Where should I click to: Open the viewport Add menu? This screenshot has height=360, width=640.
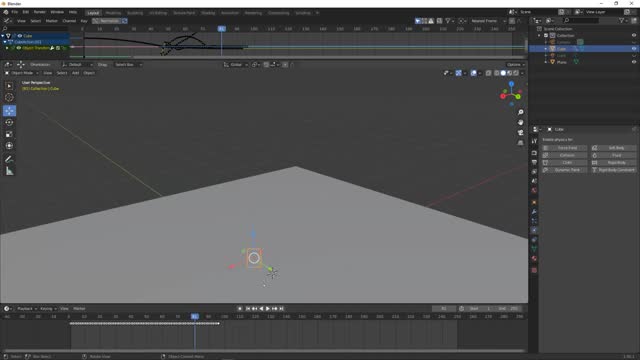tap(76, 73)
